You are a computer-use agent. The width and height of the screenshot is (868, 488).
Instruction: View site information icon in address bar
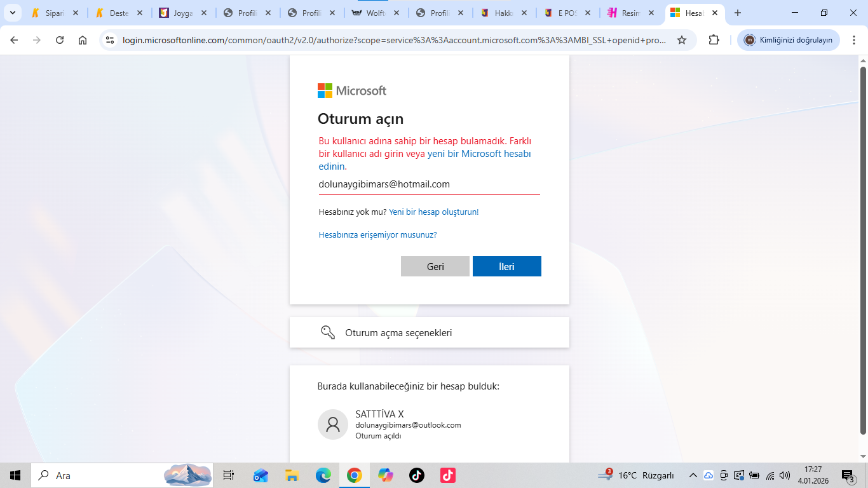pyautogui.click(x=111, y=40)
